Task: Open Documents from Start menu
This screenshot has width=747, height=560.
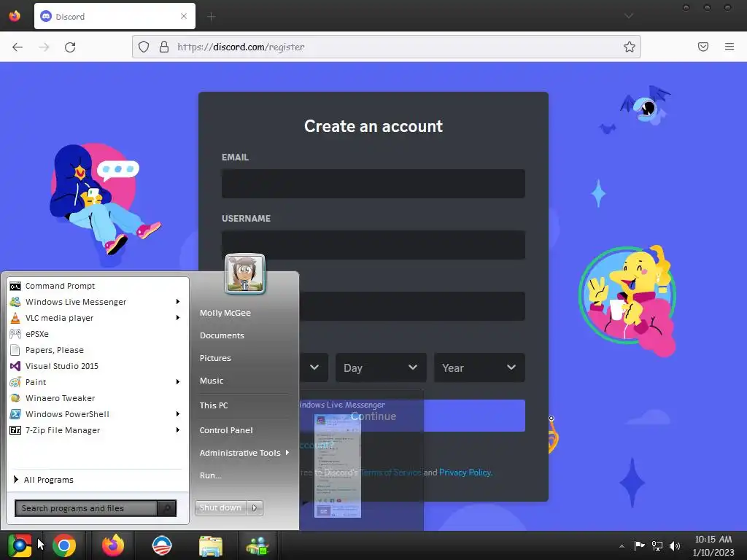Action: coord(222,335)
